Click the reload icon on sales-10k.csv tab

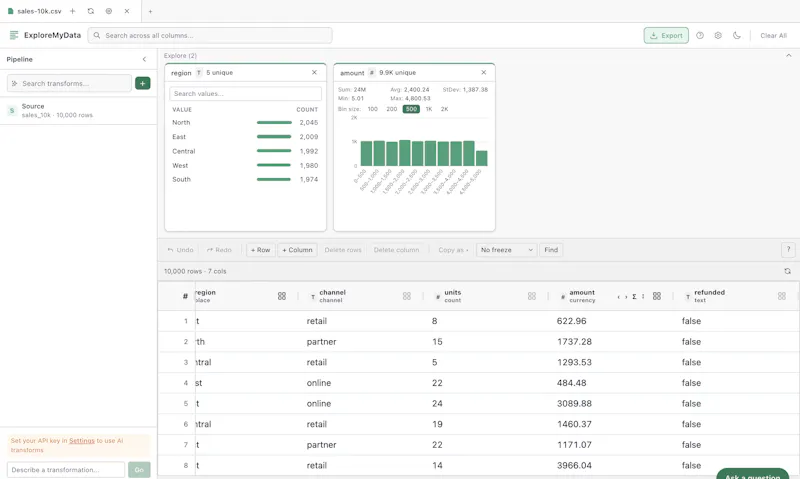91,11
